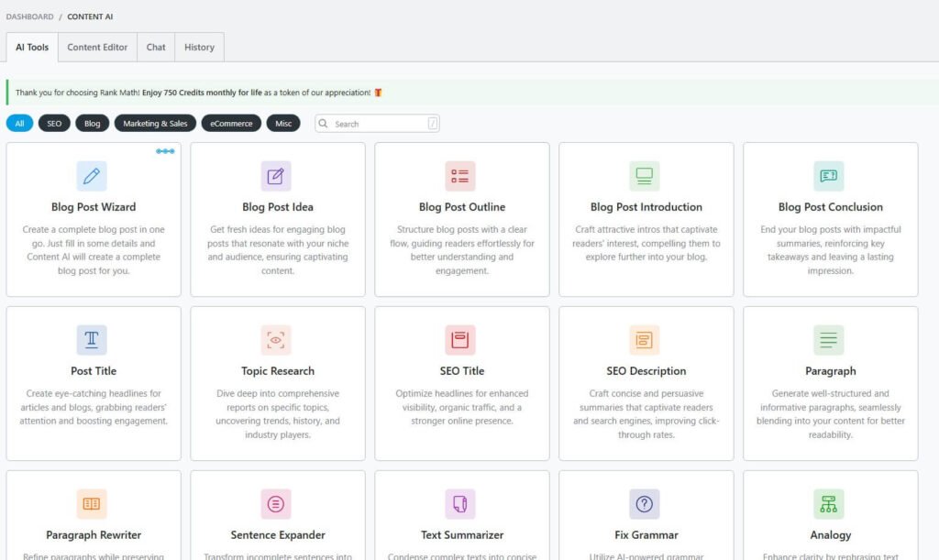Click the SEO Title icon

tap(460, 340)
